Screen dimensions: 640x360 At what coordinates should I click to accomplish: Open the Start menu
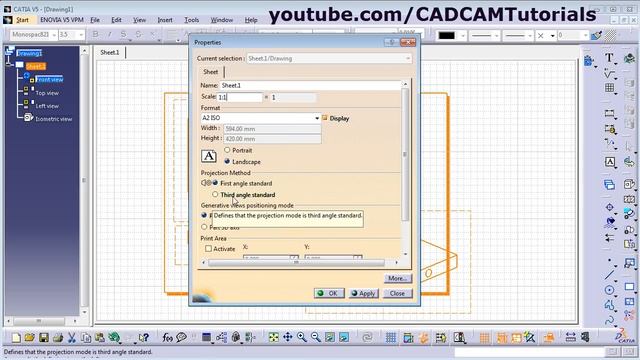pyautogui.click(x=22, y=20)
